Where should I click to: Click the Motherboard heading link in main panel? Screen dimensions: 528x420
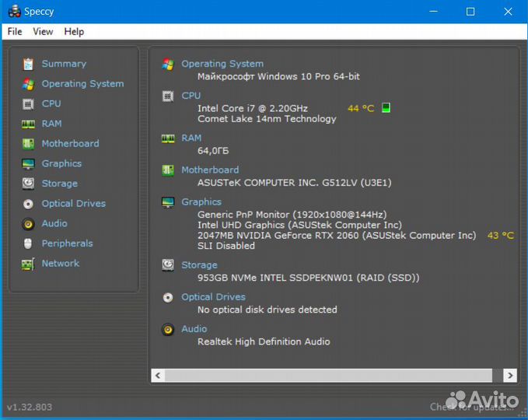tap(210, 170)
